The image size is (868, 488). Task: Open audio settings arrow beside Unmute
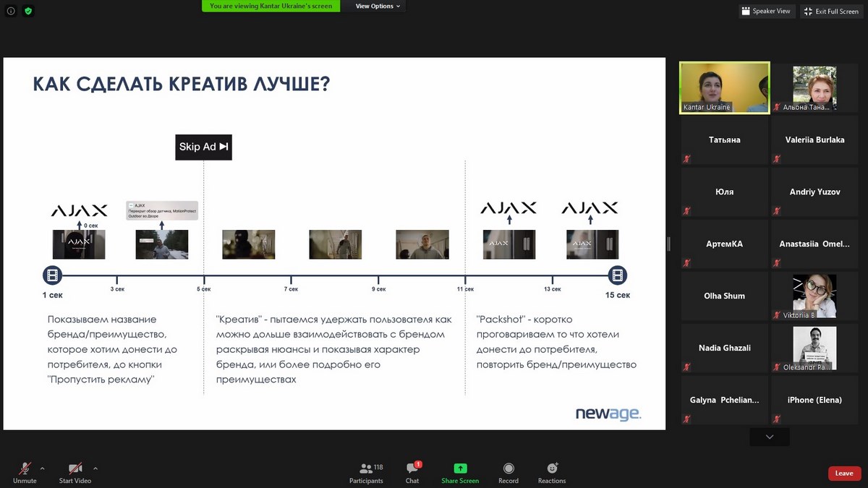(x=42, y=468)
